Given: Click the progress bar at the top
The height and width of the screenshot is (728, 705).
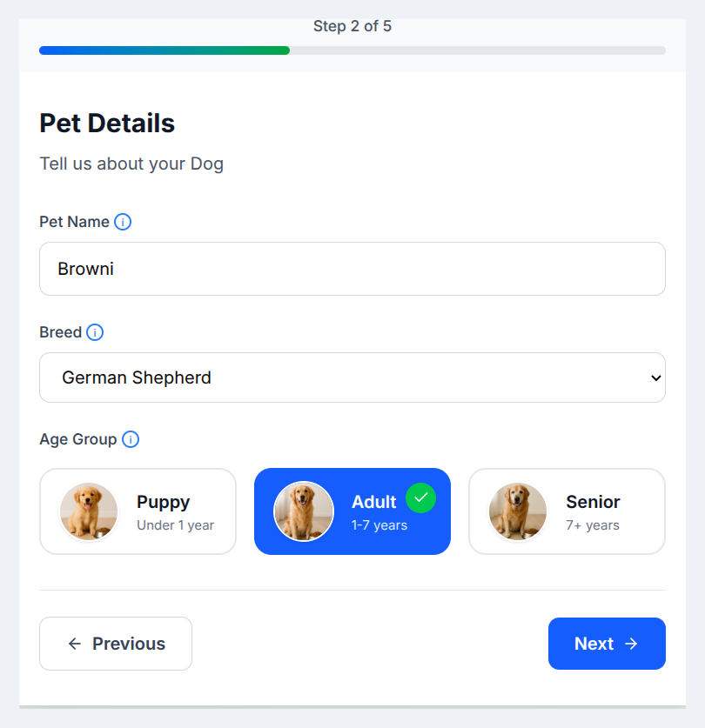Looking at the screenshot, I should point(352,50).
